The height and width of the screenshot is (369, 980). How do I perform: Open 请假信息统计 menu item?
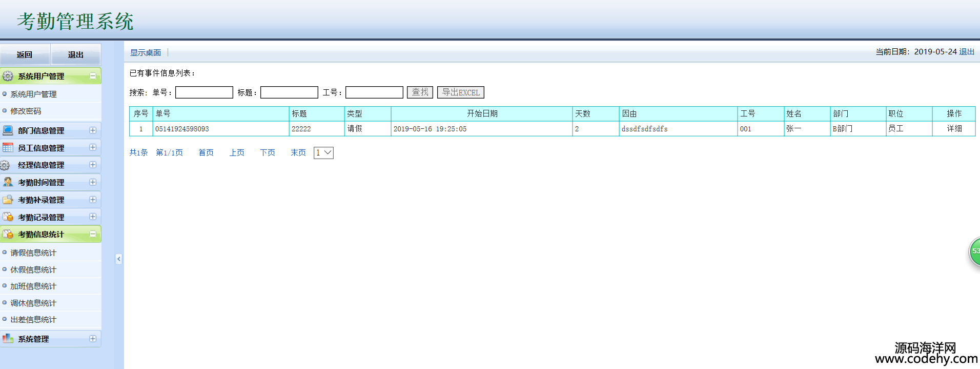click(33, 253)
